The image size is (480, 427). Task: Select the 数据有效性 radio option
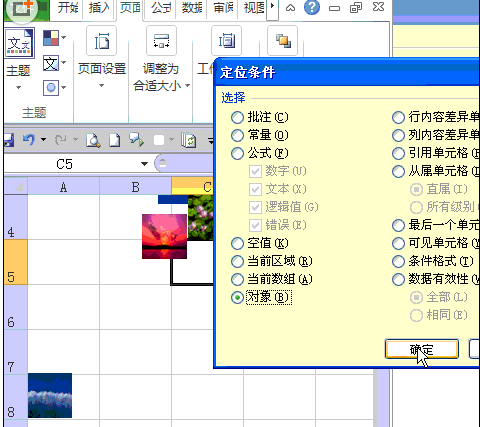click(398, 279)
